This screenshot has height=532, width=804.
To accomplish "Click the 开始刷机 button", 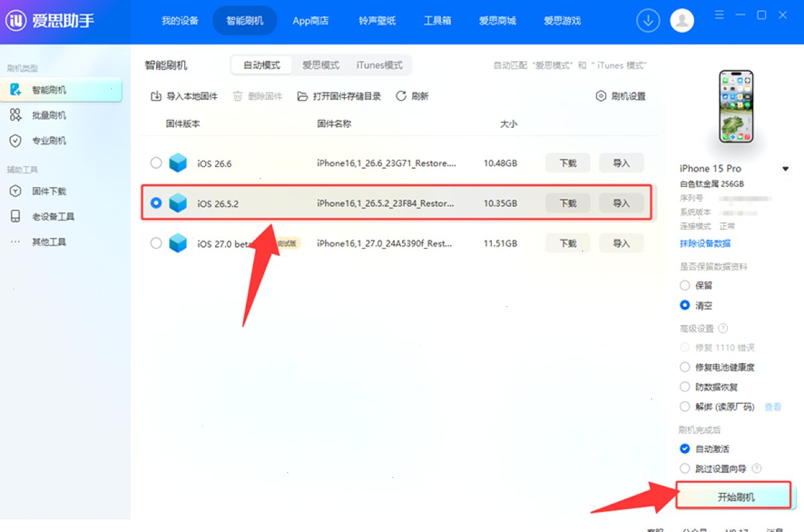I will 736,496.
